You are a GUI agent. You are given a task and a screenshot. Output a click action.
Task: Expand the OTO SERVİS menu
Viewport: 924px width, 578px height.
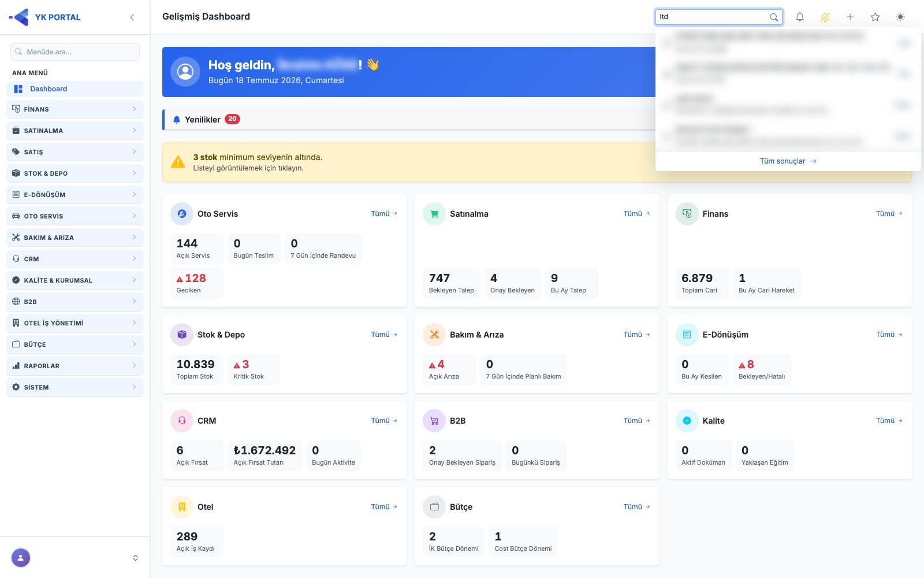pyautogui.click(x=75, y=216)
